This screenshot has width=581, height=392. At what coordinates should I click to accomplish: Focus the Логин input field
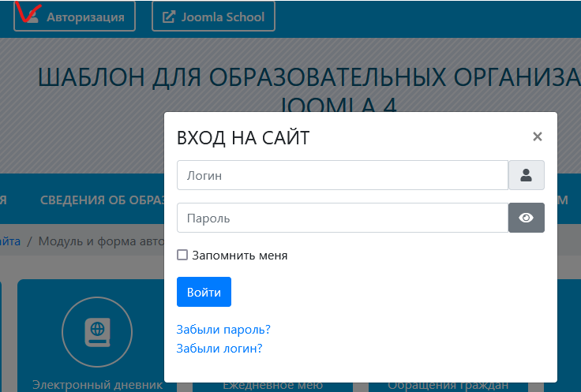tap(342, 175)
